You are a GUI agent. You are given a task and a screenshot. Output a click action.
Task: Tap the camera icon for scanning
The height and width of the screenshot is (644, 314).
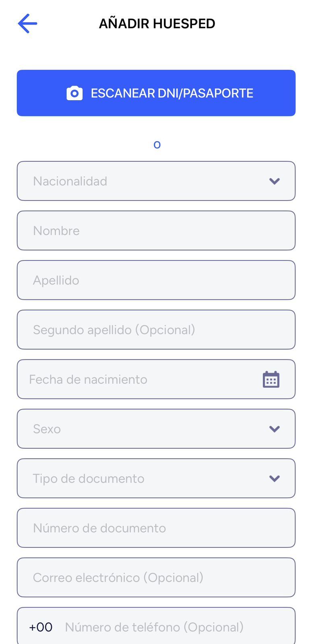74,93
